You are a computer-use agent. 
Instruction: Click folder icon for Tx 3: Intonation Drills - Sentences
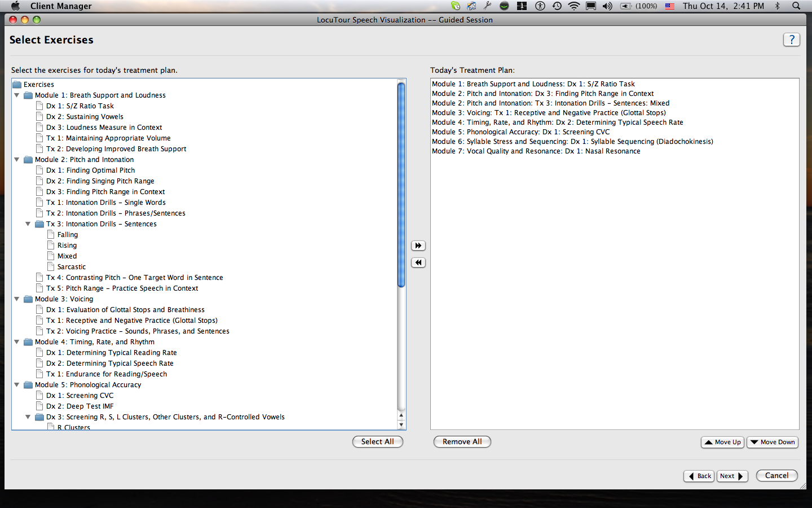tap(39, 224)
